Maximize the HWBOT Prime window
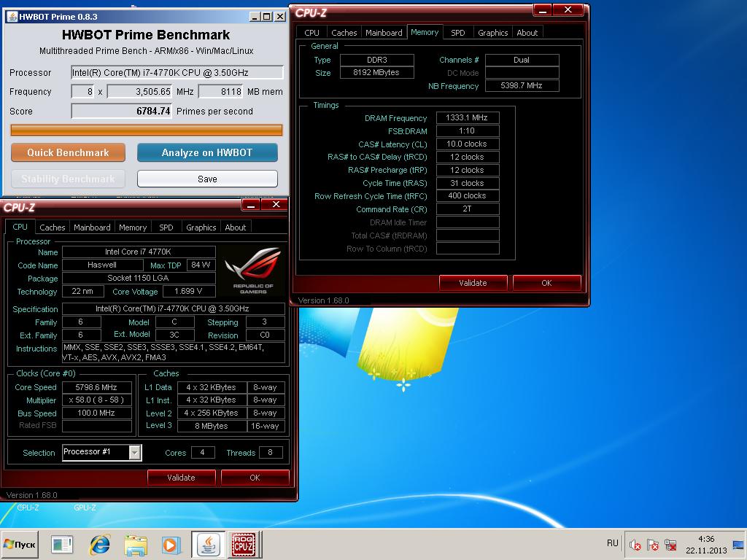 pos(267,17)
